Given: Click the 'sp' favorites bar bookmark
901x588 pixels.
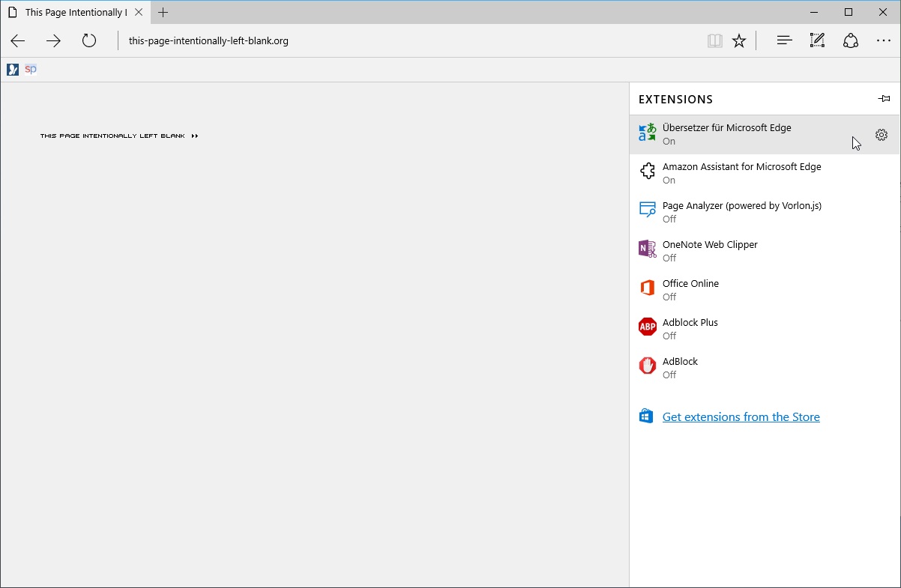Looking at the screenshot, I should point(31,70).
